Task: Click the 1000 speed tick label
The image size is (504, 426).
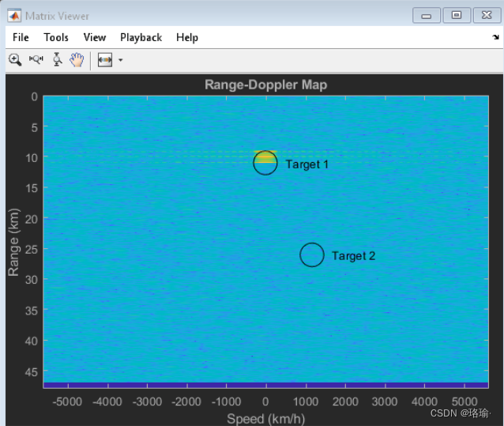Action: 306,401
